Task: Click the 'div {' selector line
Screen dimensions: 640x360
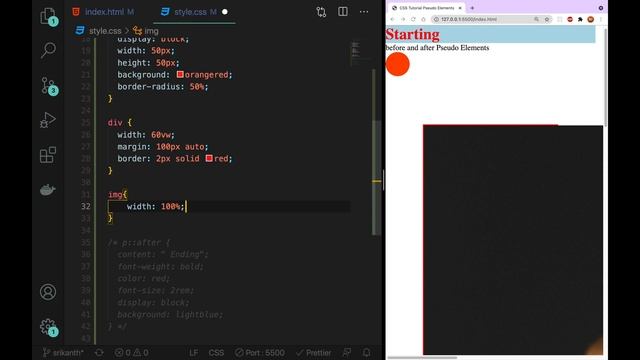Action: click(x=120, y=122)
